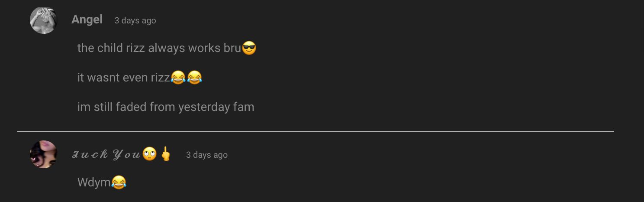Click the sunglasses emoji after "bru"
This screenshot has width=644, height=202.
click(249, 48)
